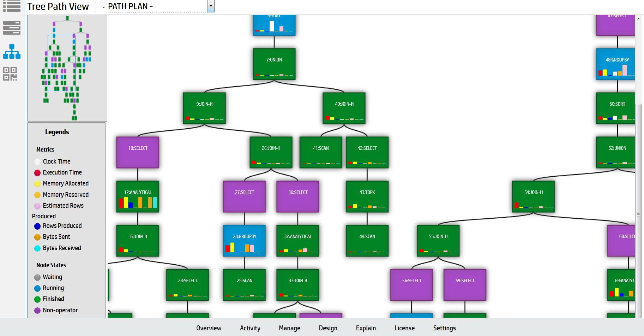Screen dimensions: 644x336
Task: Click the Bytes Received cyan legend dot
Action: (x=37, y=248)
